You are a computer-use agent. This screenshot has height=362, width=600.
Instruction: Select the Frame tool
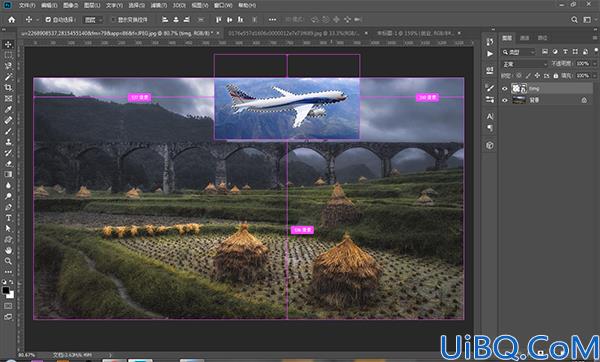pos(8,99)
